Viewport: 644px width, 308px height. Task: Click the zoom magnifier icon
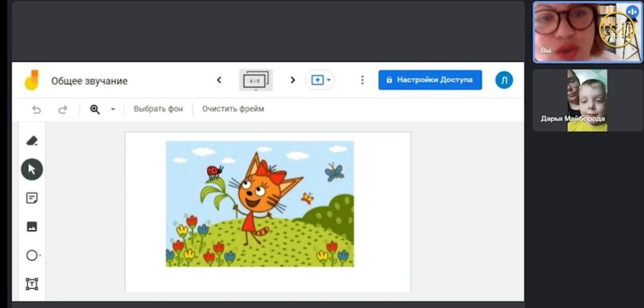click(x=95, y=109)
